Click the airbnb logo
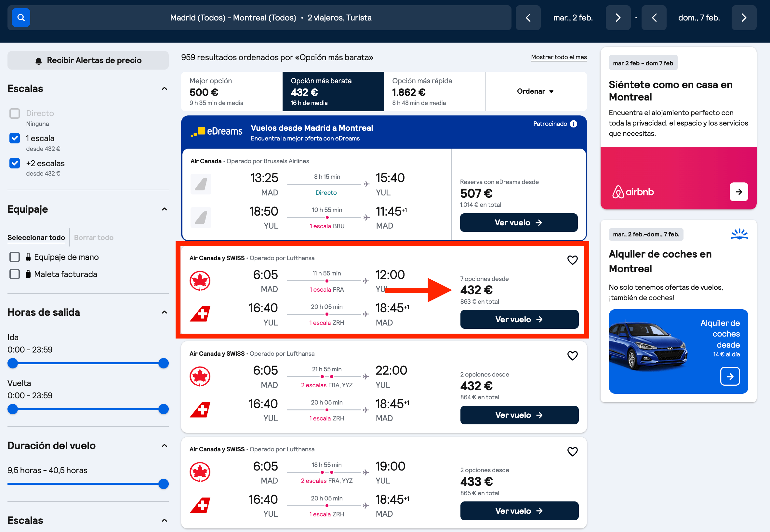 (x=633, y=192)
